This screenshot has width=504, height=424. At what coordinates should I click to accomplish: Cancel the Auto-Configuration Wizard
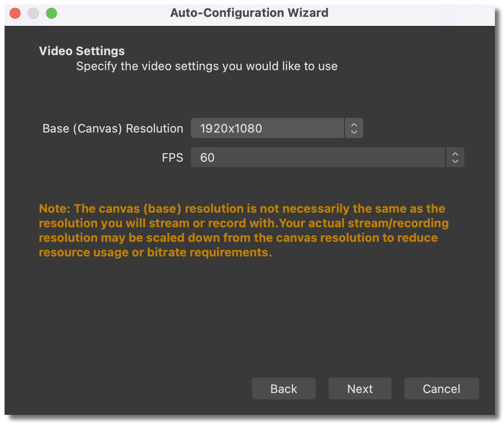(441, 389)
